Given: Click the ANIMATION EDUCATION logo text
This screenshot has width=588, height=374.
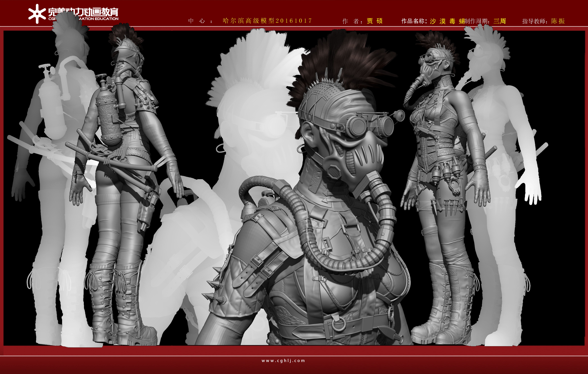Looking at the screenshot, I should click(99, 19).
